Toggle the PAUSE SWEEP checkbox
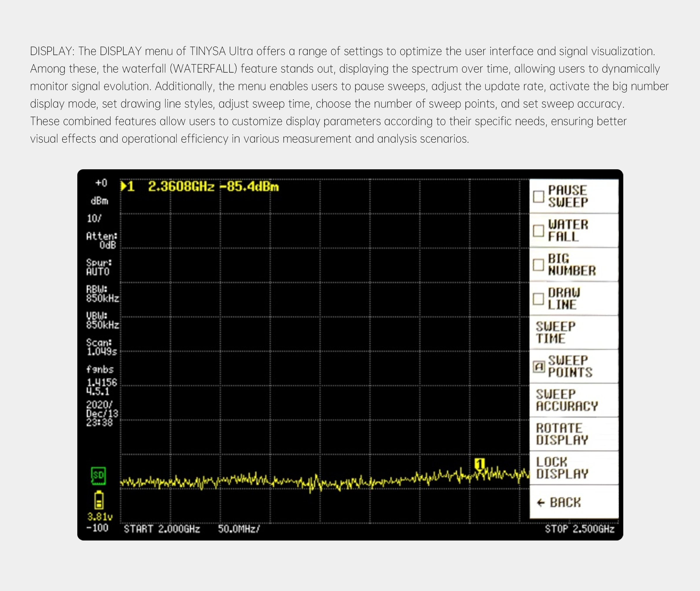700x591 pixels. 538,197
